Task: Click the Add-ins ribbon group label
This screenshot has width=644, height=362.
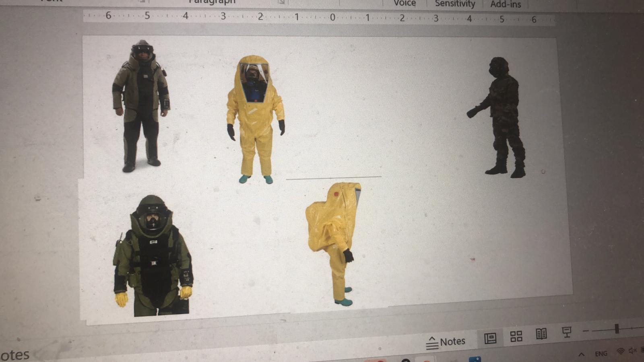Action: pos(506,4)
